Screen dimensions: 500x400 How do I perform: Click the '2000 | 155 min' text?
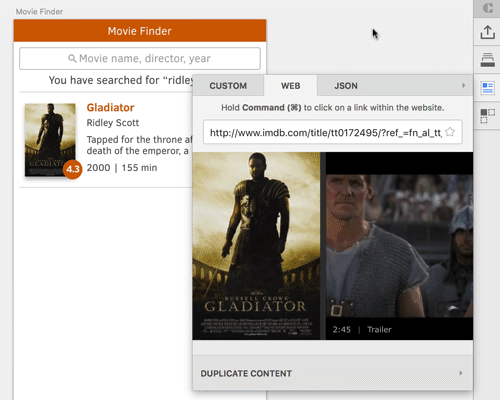pos(122,167)
